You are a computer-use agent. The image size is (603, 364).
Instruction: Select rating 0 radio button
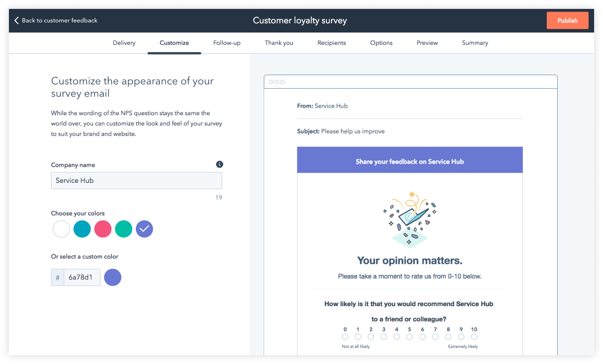[345, 337]
